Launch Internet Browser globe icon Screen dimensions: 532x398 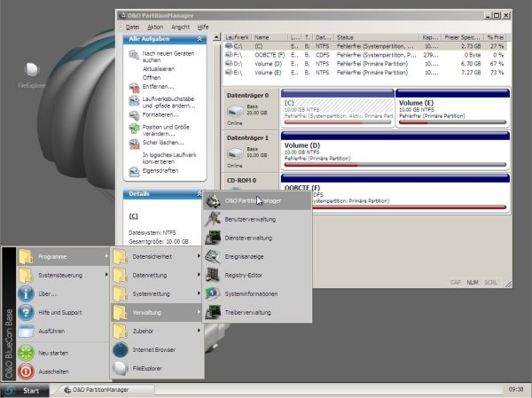tap(121, 350)
